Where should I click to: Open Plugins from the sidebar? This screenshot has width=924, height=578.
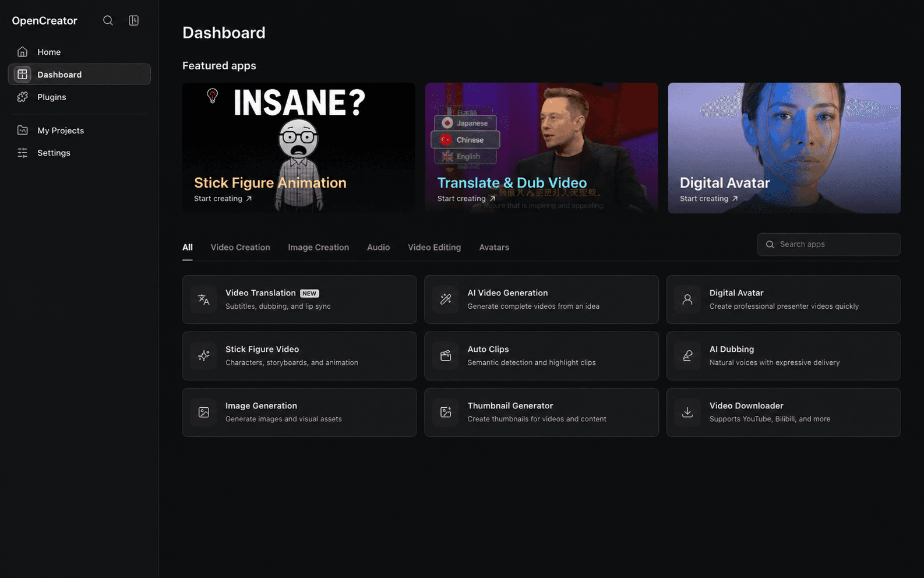[x=79, y=97]
